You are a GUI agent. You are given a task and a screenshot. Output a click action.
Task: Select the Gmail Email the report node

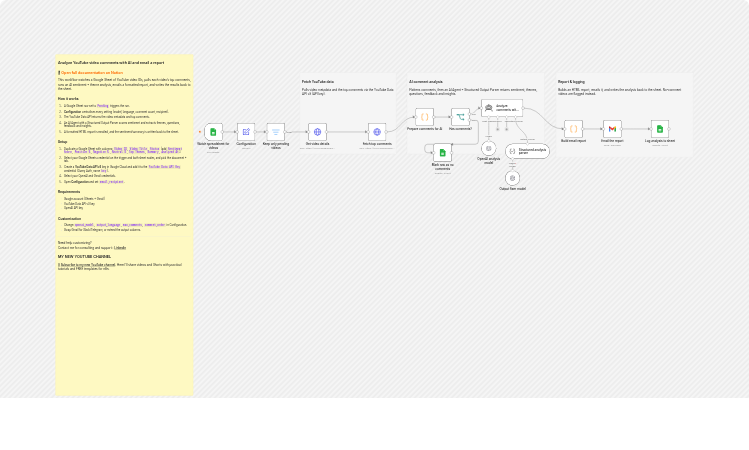point(612,129)
